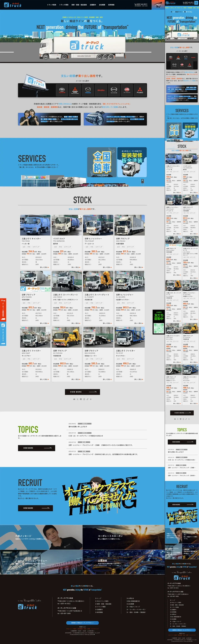Click the 全国納車 service banner

point(102,162)
